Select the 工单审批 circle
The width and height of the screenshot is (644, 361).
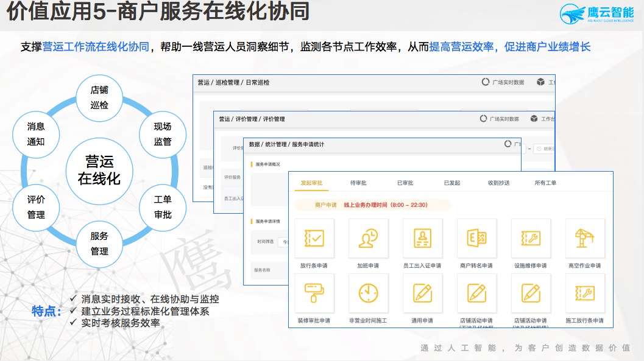163,207
